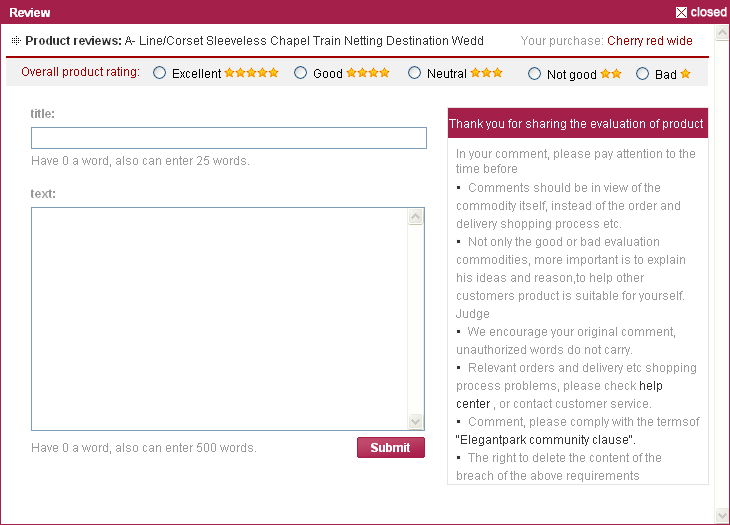The height and width of the screenshot is (525, 730).
Task: Click the 'Review' dialog title
Action: point(30,13)
